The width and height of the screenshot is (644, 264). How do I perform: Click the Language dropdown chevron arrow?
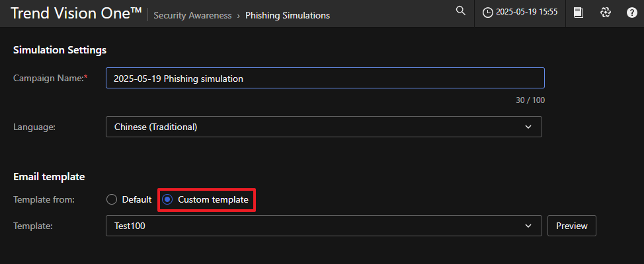pyautogui.click(x=528, y=127)
